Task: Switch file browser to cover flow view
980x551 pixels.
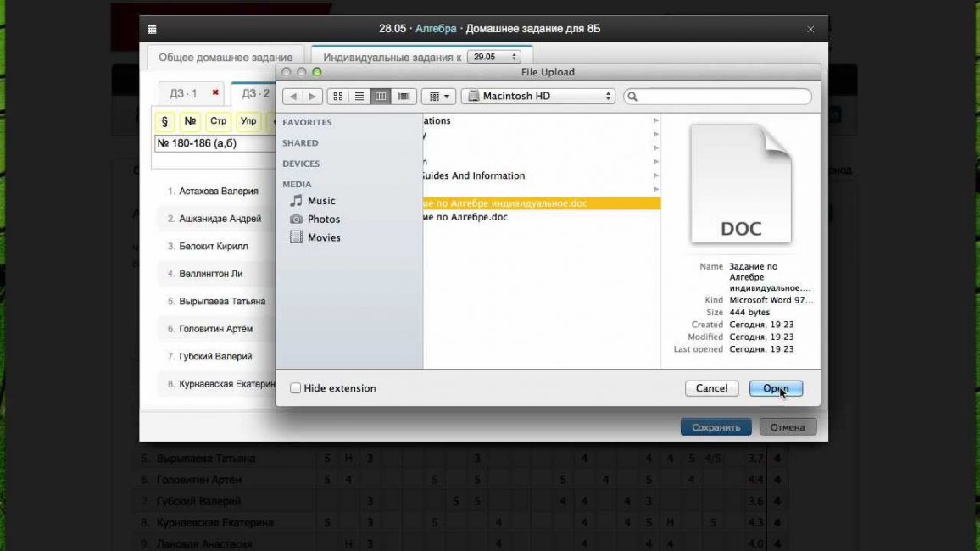Action: (404, 96)
